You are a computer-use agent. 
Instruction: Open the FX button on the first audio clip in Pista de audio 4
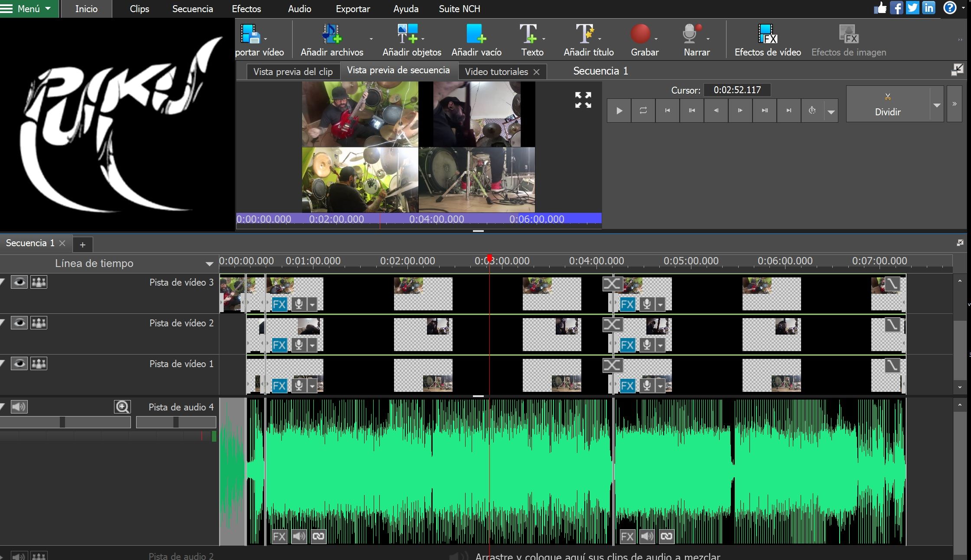tap(279, 537)
